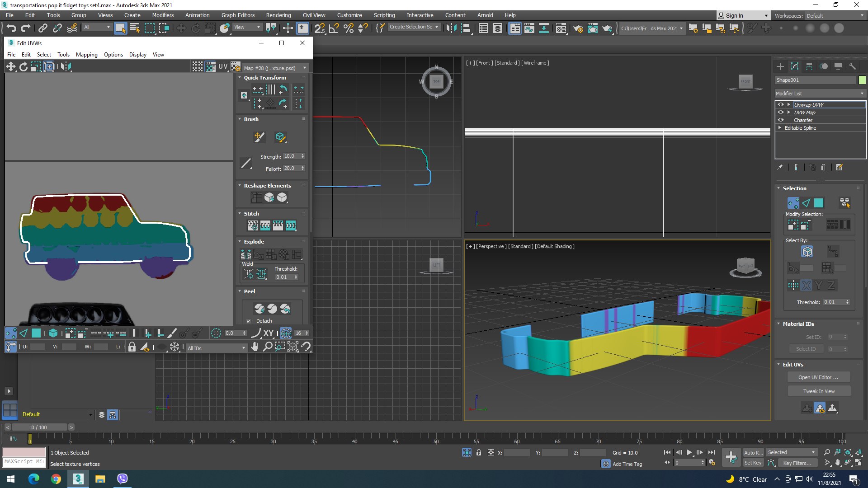Open the Graph Editors menu

[238, 15]
